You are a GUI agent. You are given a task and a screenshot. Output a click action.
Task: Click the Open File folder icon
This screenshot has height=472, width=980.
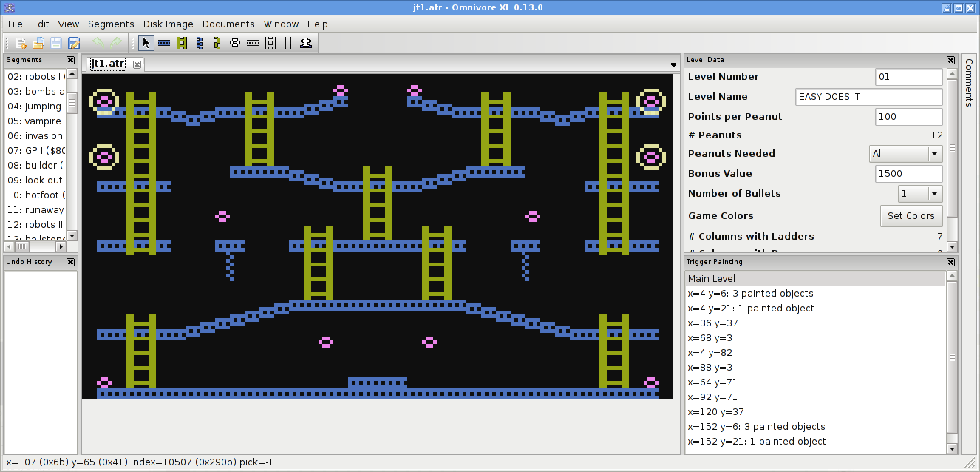38,43
